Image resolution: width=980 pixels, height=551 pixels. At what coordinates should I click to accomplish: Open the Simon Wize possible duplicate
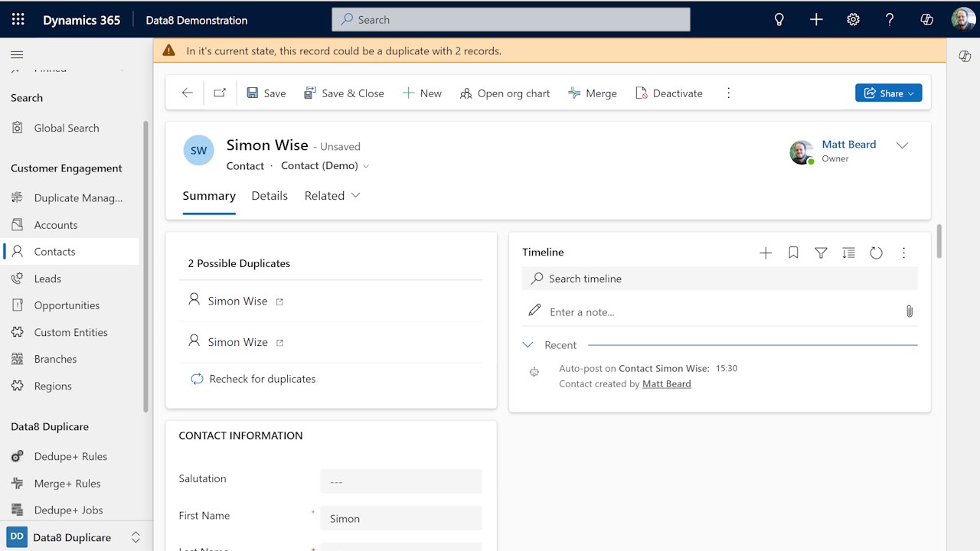pyautogui.click(x=237, y=343)
